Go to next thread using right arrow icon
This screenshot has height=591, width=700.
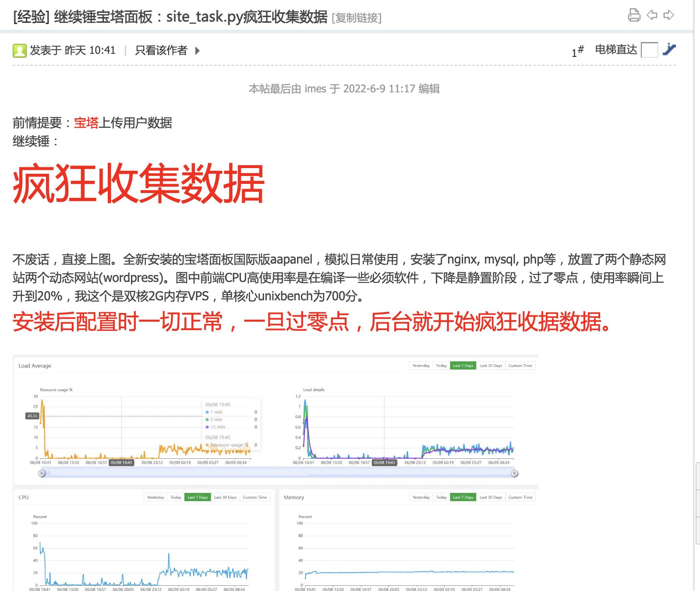coord(669,15)
